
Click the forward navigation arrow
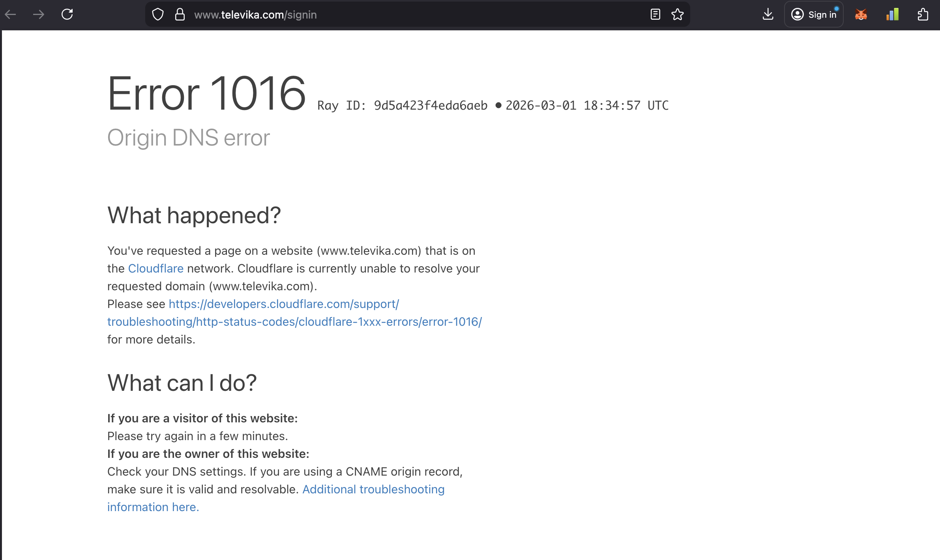point(39,15)
